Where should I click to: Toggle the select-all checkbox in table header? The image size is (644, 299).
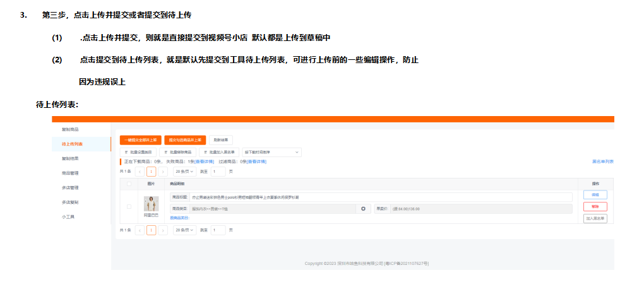coord(129,184)
